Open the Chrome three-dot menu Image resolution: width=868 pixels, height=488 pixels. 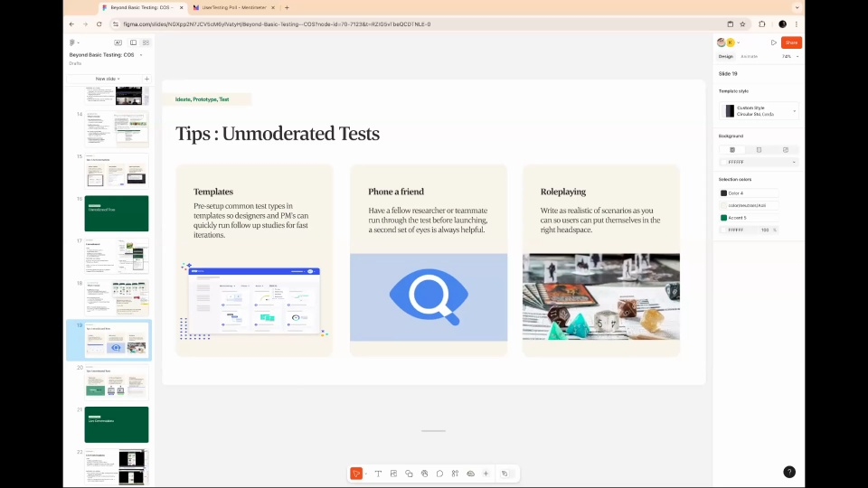click(796, 24)
